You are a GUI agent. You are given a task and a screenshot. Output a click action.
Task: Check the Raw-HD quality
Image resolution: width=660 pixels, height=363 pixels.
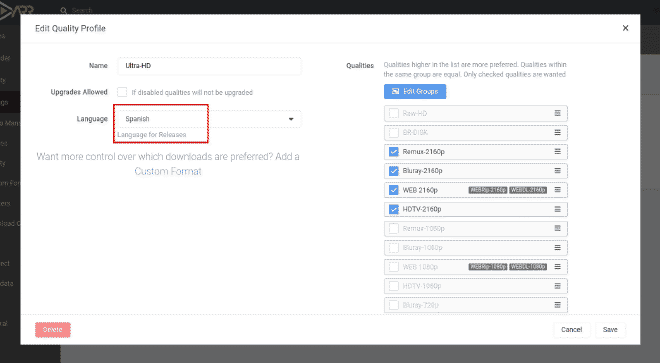coord(394,113)
